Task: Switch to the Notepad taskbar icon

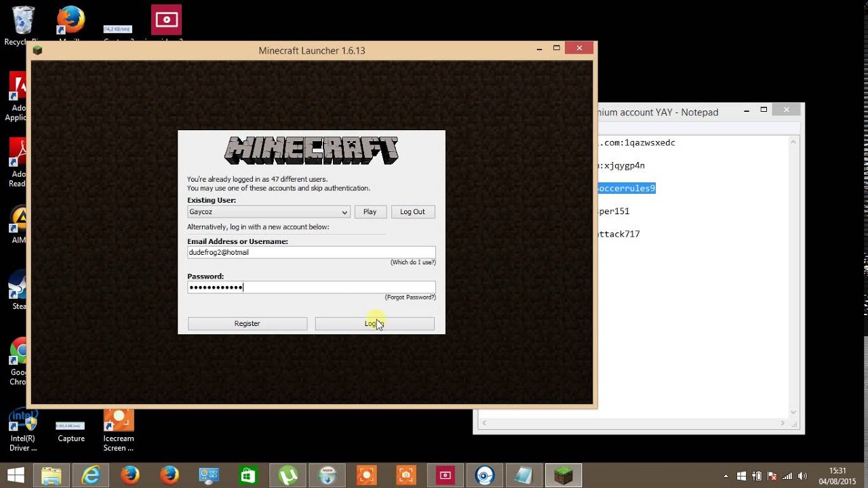Action: pyautogui.click(x=524, y=475)
